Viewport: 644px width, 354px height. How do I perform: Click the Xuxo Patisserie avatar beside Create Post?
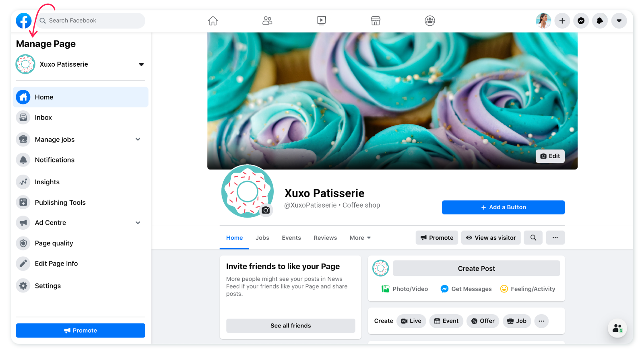click(x=380, y=268)
